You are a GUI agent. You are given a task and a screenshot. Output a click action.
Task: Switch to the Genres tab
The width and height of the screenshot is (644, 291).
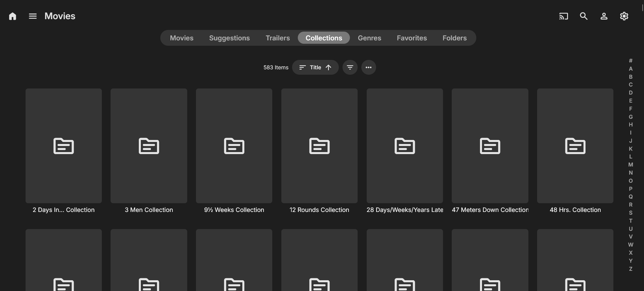coord(369,38)
